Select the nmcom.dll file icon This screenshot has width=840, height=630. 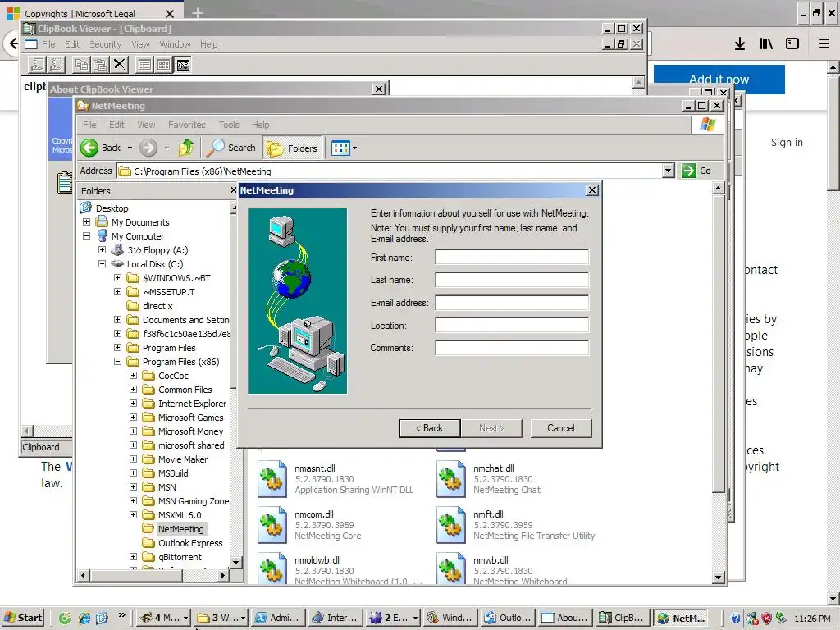click(272, 524)
